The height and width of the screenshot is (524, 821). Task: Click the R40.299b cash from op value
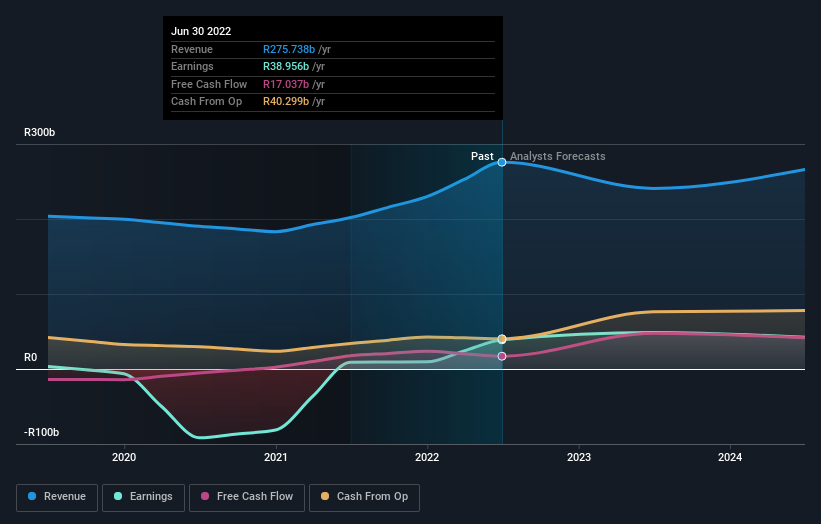(x=286, y=102)
